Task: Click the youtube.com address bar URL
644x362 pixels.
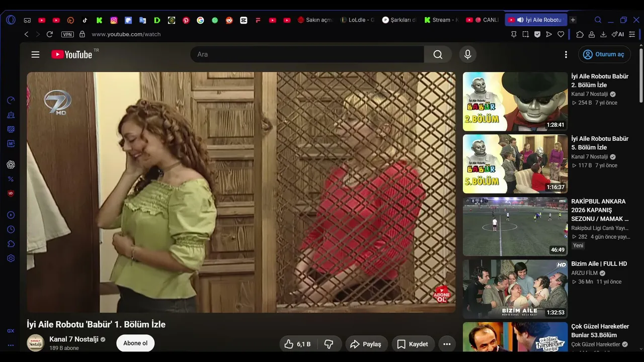Action: (x=126, y=34)
